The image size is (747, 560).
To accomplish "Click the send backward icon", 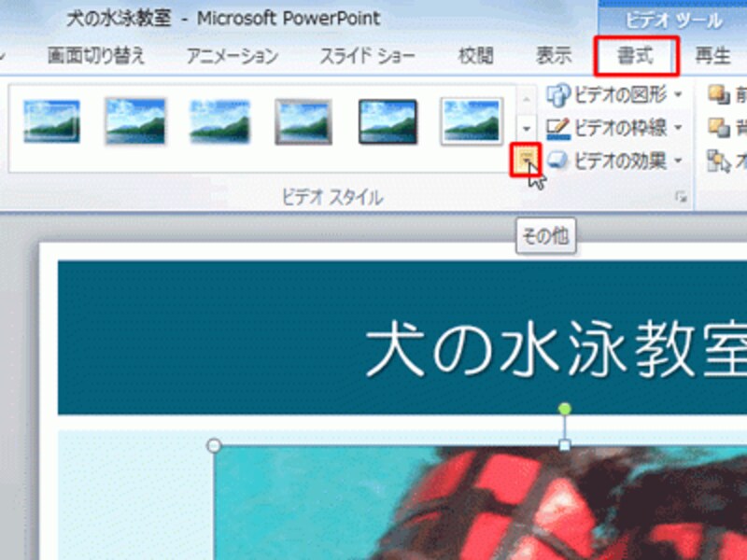I will [719, 128].
